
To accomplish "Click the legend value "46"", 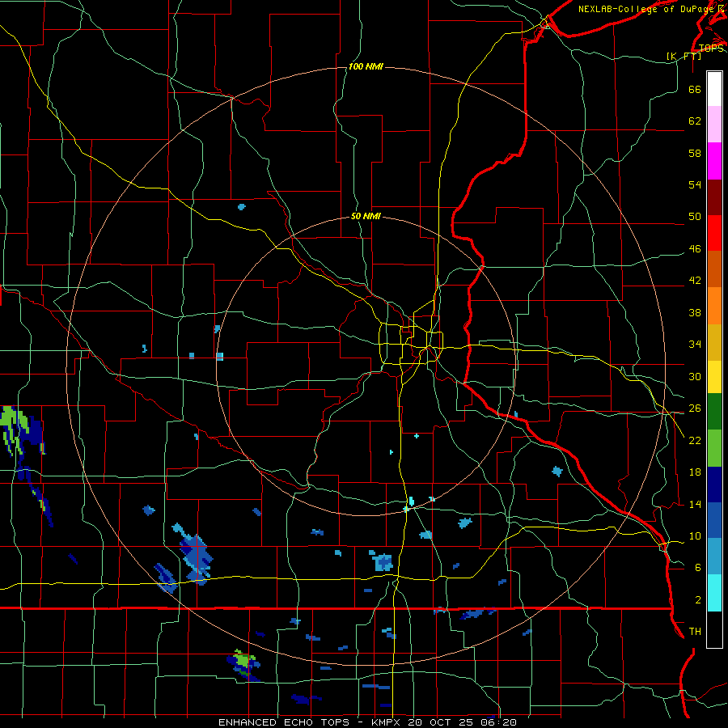I will click(695, 249).
